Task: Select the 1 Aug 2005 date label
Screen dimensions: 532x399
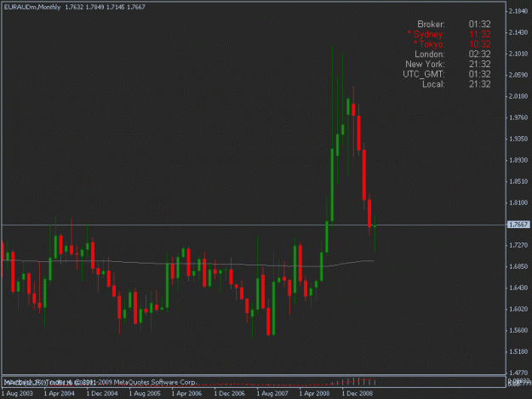Action: (x=145, y=393)
